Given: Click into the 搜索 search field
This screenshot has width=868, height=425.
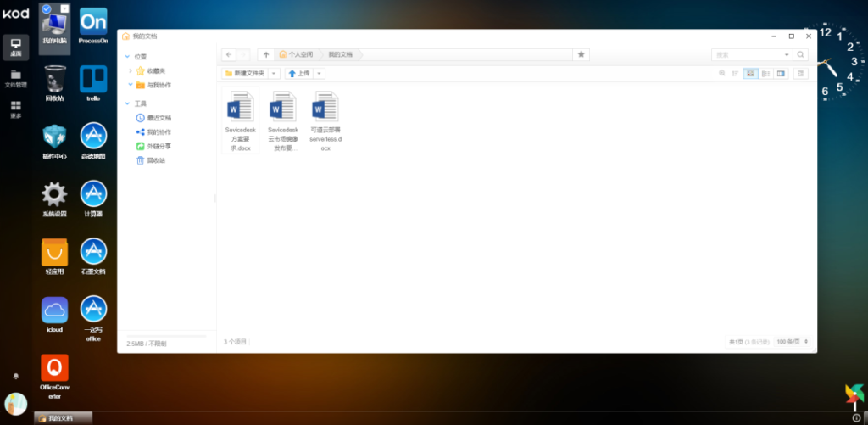Looking at the screenshot, I should click(x=746, y=55).
